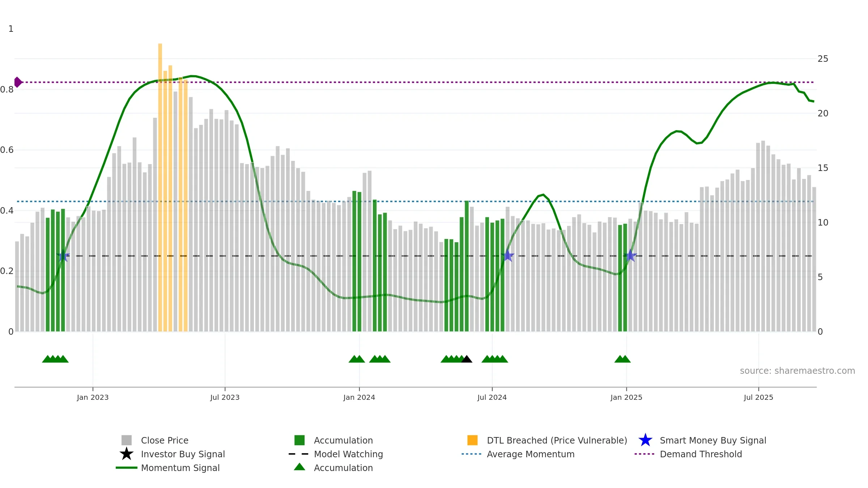Screen dimensions: 868x488
Task: Click the source sharemaestro.com text
Action: (797, 371)
